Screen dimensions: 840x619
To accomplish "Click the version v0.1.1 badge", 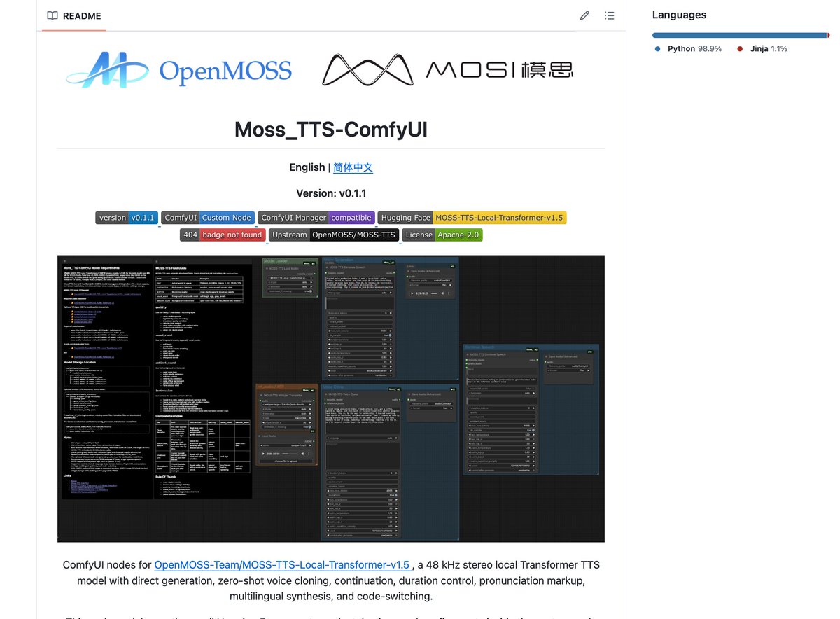I will (126, 218).
